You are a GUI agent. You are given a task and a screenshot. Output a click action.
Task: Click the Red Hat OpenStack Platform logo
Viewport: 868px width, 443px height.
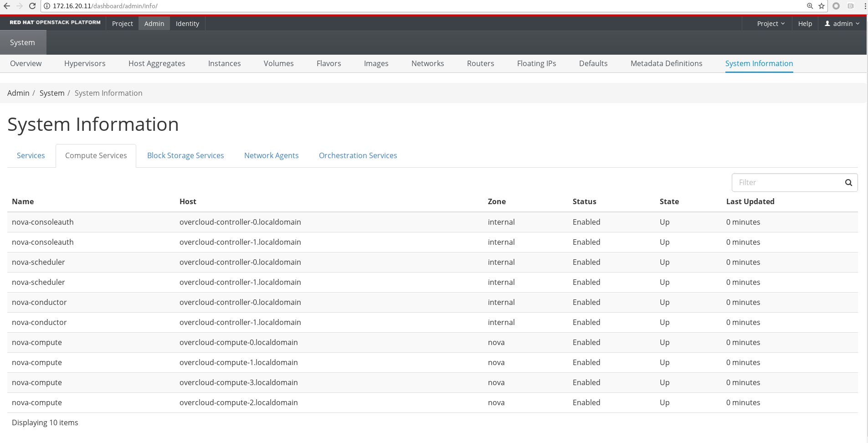tap(55, 22)
